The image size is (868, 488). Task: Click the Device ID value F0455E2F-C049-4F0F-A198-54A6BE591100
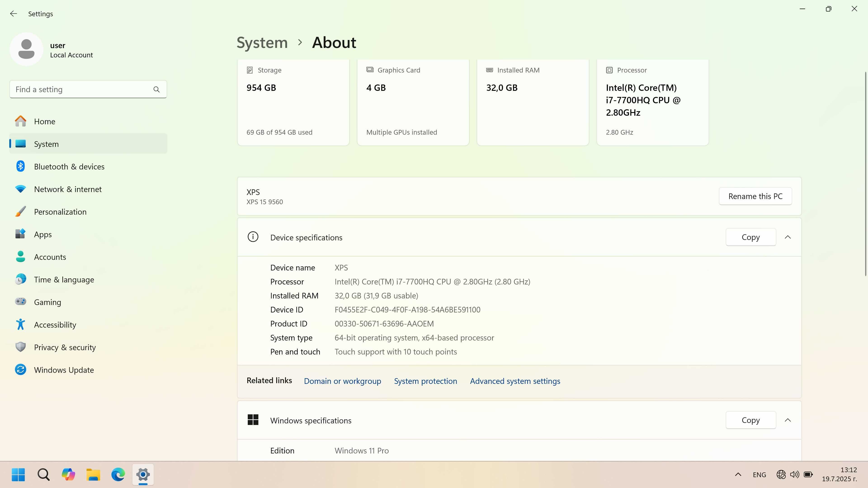[407, 310]
